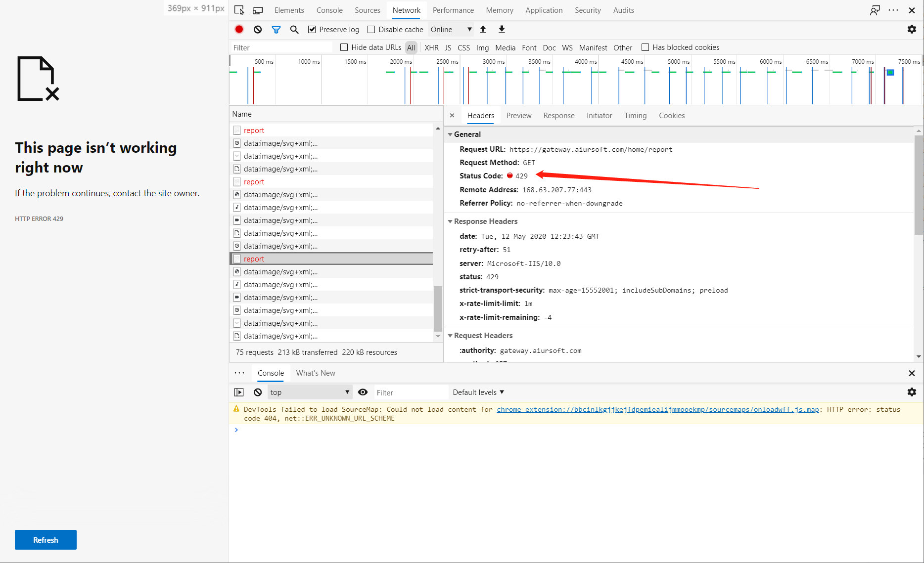The height and width of the screenshot is (563, 924).
Task: Open the chrome-extension sourcemap link
Action: [657, 409]
